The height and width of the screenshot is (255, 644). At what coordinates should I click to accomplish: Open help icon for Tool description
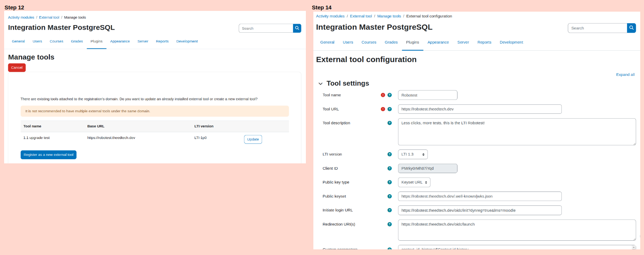pos(390,123)
